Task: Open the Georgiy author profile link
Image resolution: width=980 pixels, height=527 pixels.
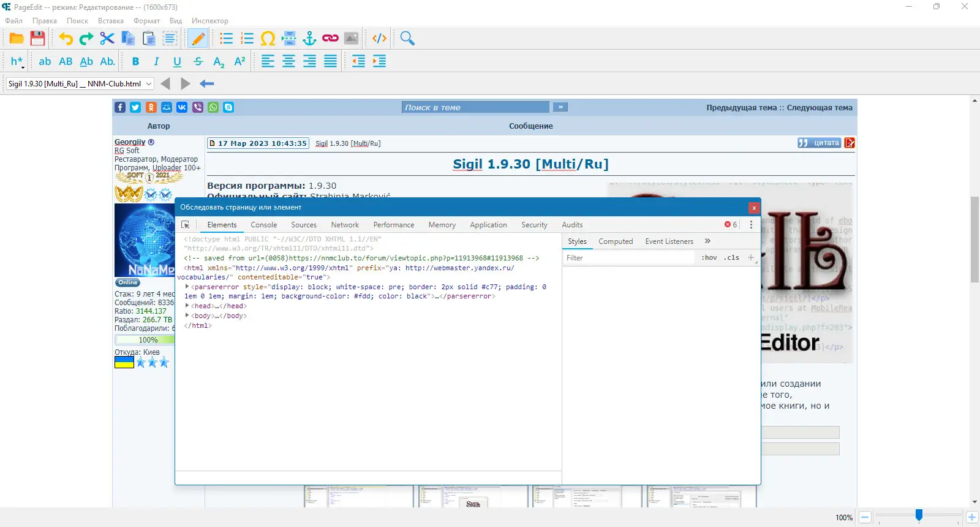Action: click(130, 142)
